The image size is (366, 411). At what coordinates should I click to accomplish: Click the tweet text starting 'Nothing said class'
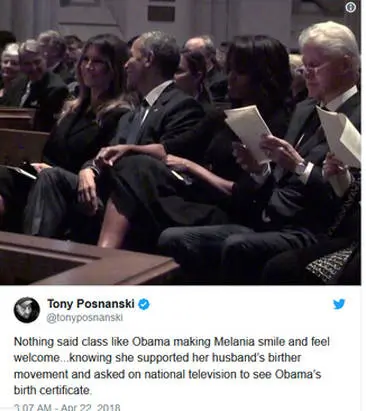pyautogui.click(x=171, y=366)
